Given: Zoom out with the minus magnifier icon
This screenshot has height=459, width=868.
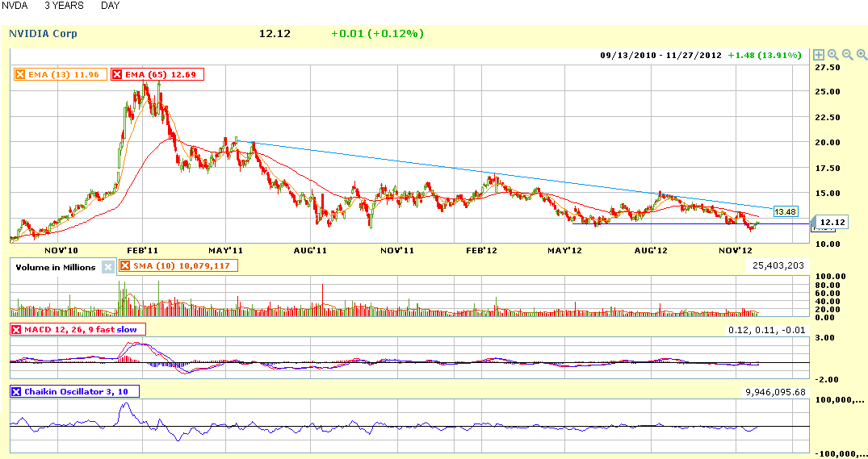Looking at the screenshot, I should click(x=848, y=55).
